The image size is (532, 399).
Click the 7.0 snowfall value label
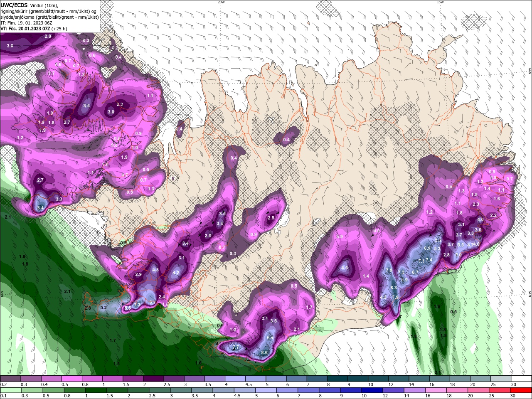coord(389,270)
